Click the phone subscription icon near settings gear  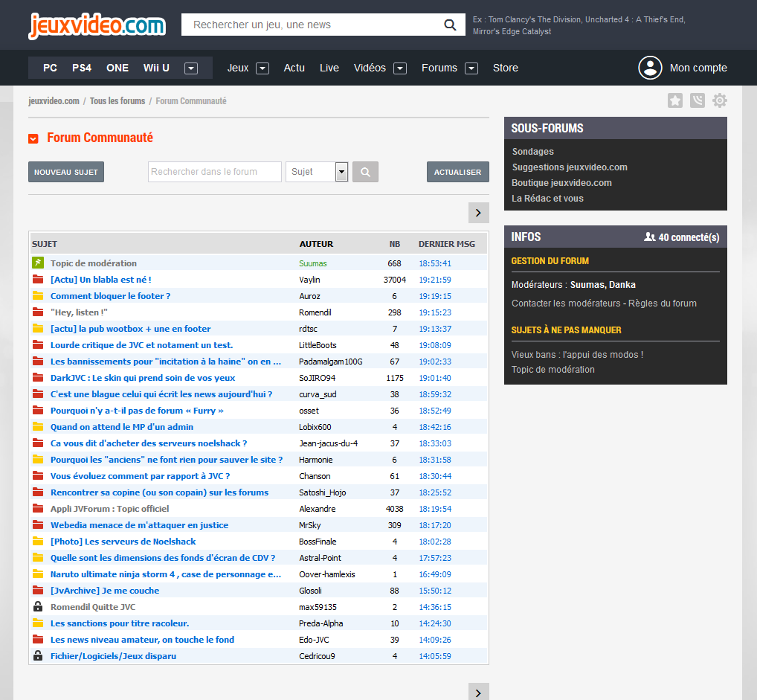(697, 100)
